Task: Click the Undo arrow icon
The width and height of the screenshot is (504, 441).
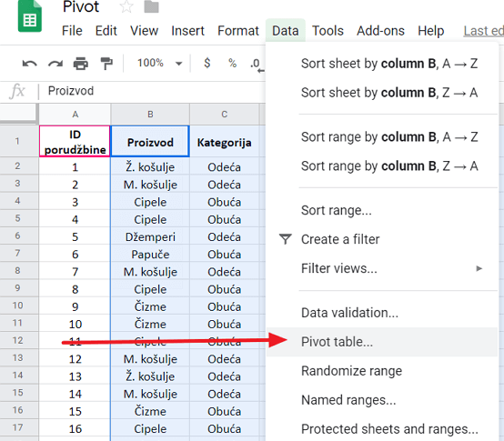Action: coord(30,64)
